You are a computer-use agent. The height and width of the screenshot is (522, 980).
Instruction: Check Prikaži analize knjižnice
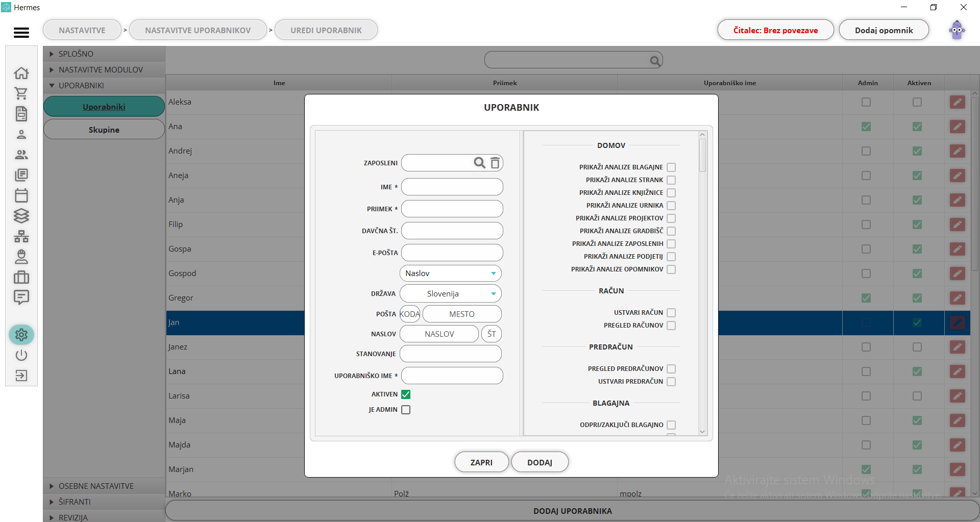(671, 193)
